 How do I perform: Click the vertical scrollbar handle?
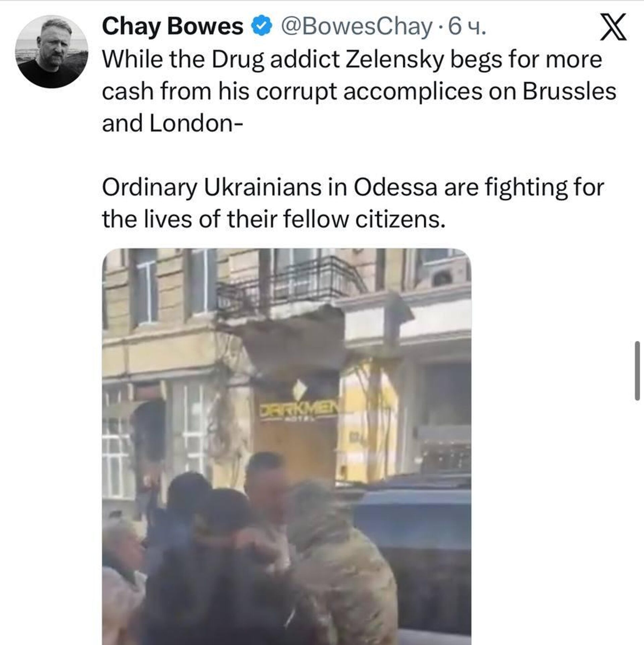[637, 370]
